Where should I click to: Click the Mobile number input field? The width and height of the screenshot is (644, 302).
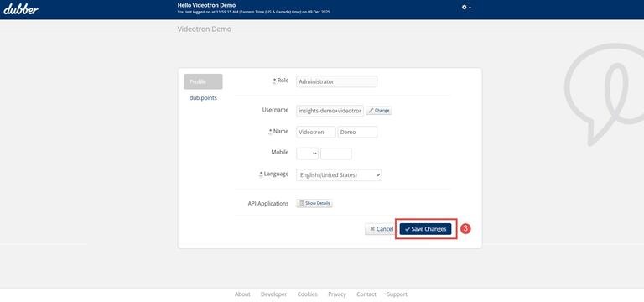(x=336, y=154)
